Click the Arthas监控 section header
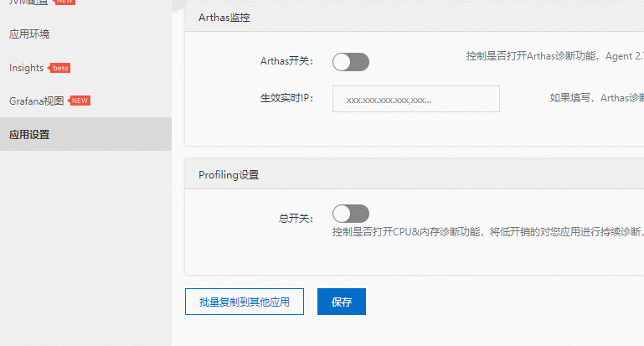Image resolution: width=644 pixels, height=346 pixels. tap(224, 17)
